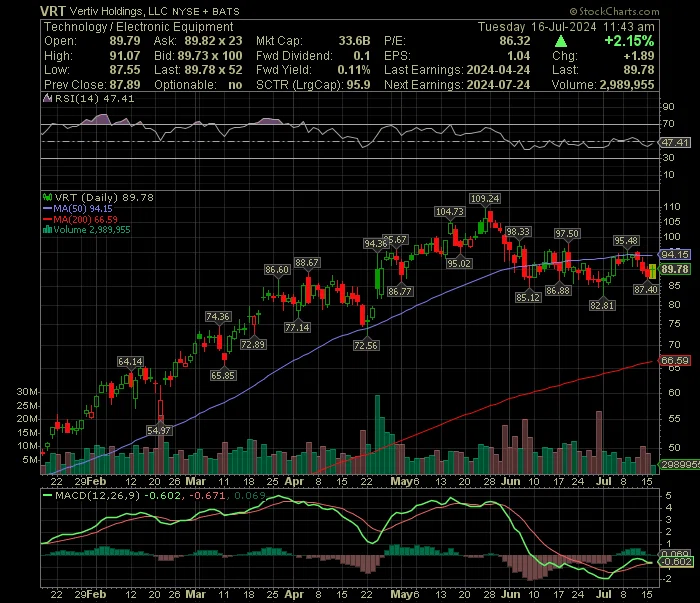Screen dimensions: 700x603
Task: Click the 86.88 low price label
Action: pyautogui.click(x=558, y=291)
